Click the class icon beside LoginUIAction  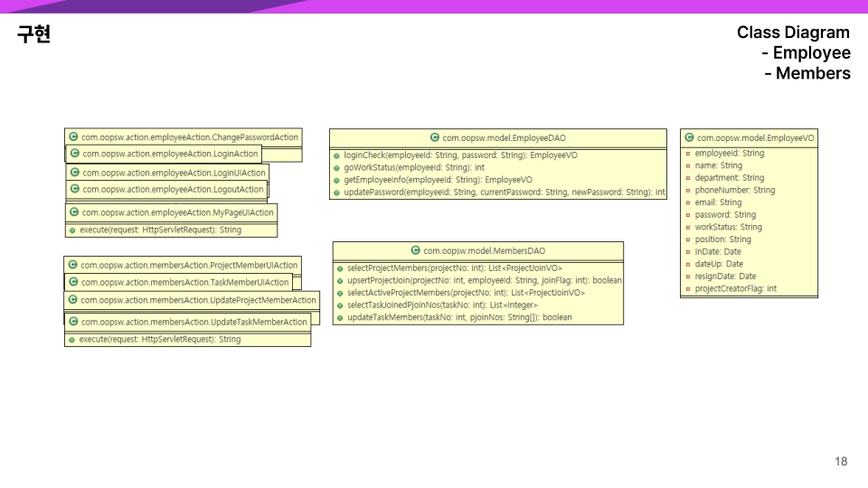point(75,172)
